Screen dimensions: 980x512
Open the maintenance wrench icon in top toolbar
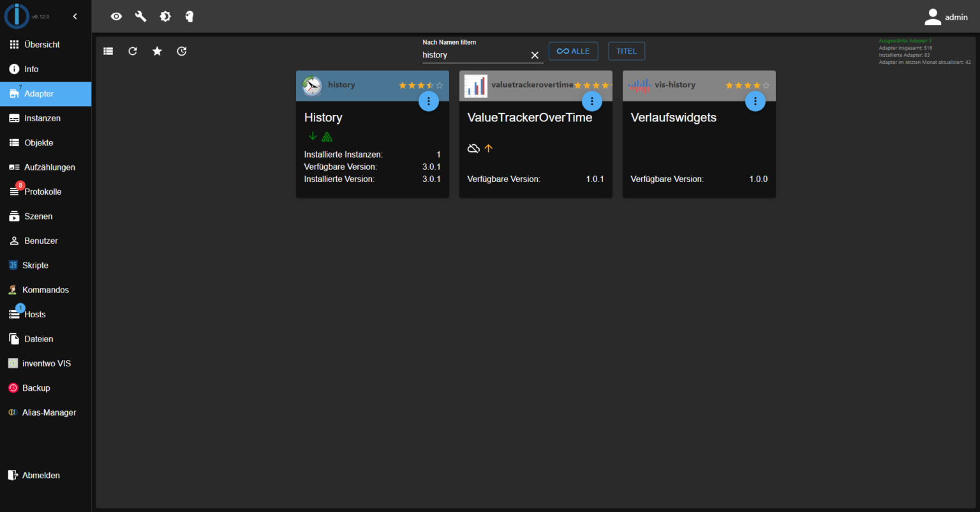[x=140, y=16]
